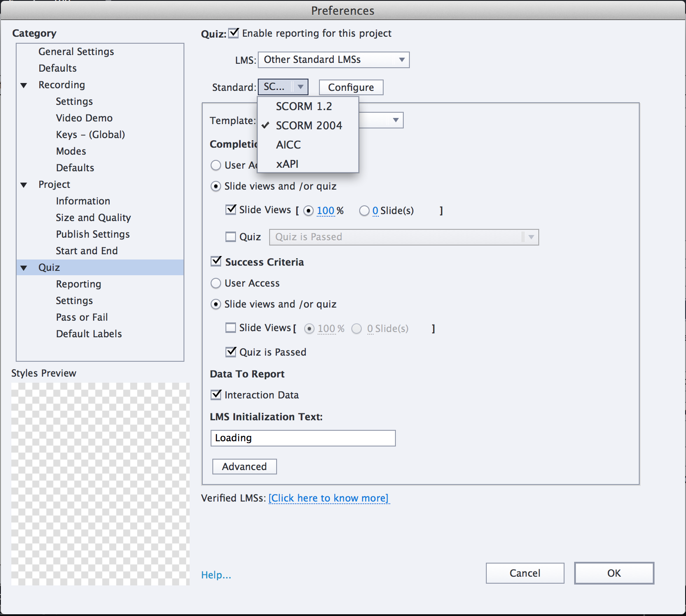Choose xAPI in the Standard dropdown menu
The height and width of the screenshot is (616, 686).
point(287,164)
